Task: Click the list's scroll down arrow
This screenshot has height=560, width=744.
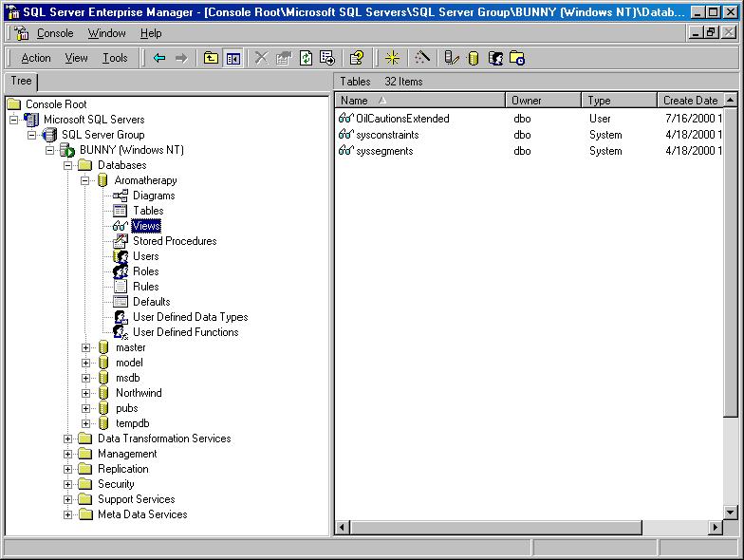Action: 731,513
